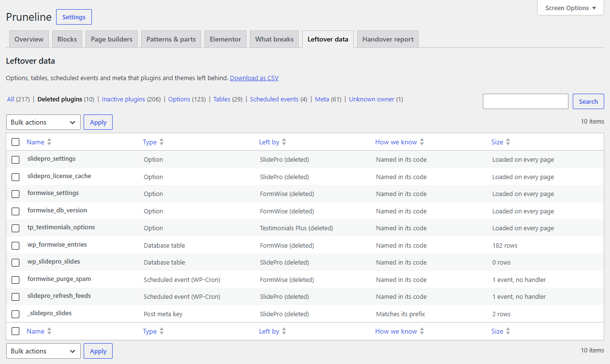Viewport: 610px width, 364px height.
Task: Click the 'Matches its prefix' cell
Action: click(x=400, y=314)
